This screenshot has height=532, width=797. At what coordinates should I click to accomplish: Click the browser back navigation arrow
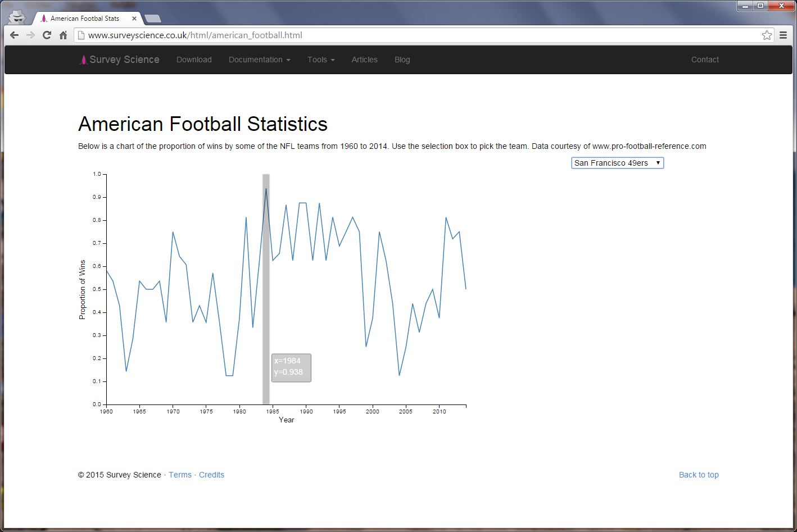[14, 35]
